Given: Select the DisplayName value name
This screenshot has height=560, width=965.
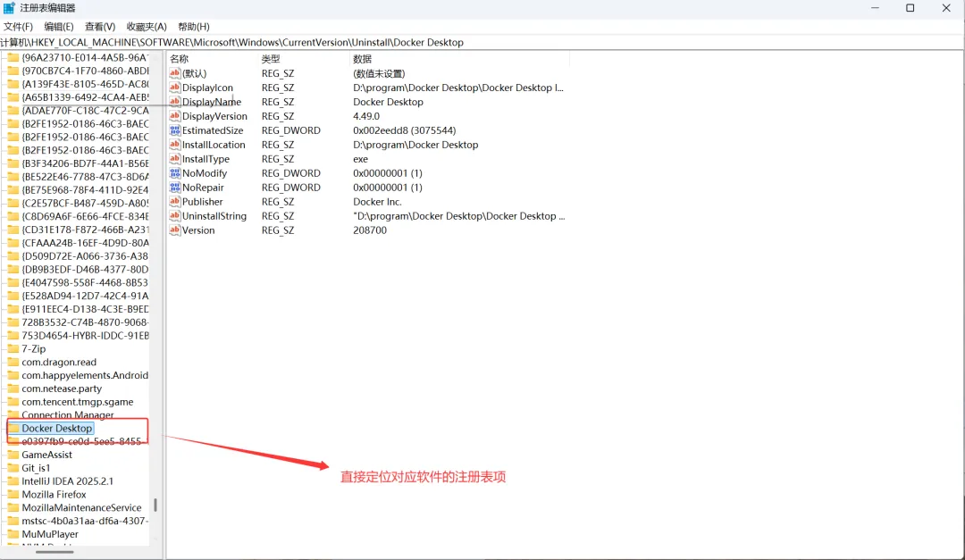Looking at the screenshot, I should [x=212, y=102].
